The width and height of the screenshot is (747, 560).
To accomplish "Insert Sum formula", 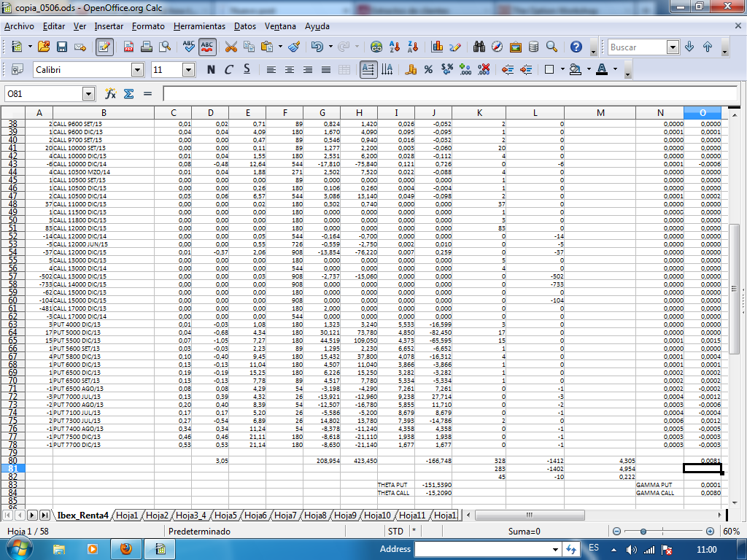I will (x=128, y=94).
